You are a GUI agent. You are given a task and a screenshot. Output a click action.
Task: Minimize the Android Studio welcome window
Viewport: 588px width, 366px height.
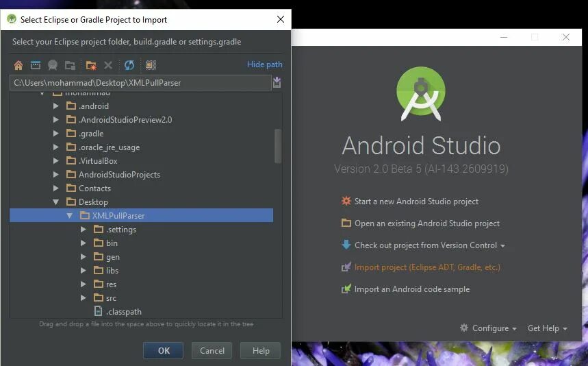coord(504,37)
